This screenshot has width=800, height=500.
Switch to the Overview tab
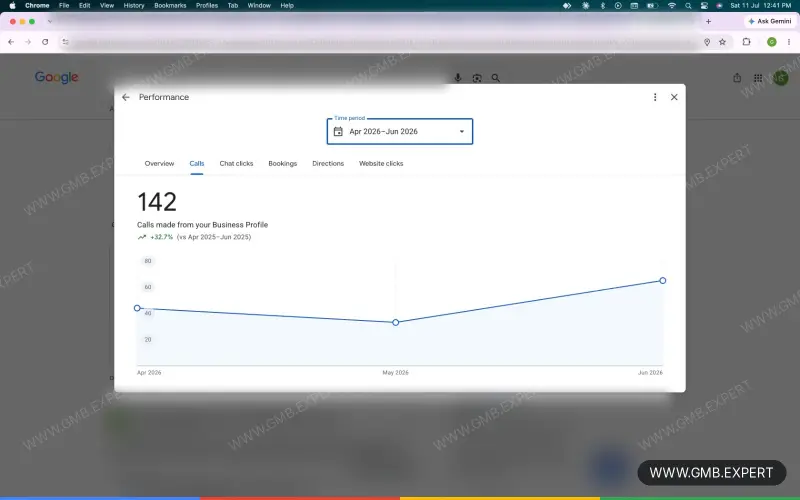[159, 163]
